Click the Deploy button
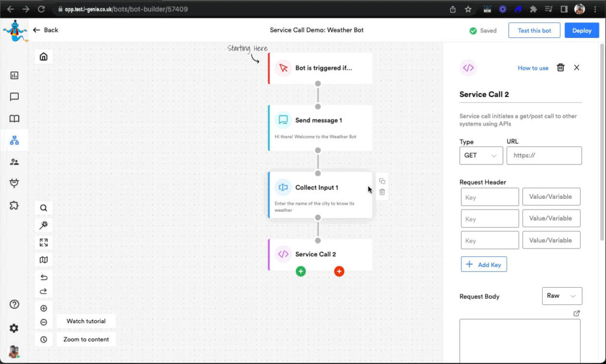The height and width of the screenshot is (364, 606). pos(581,31)
